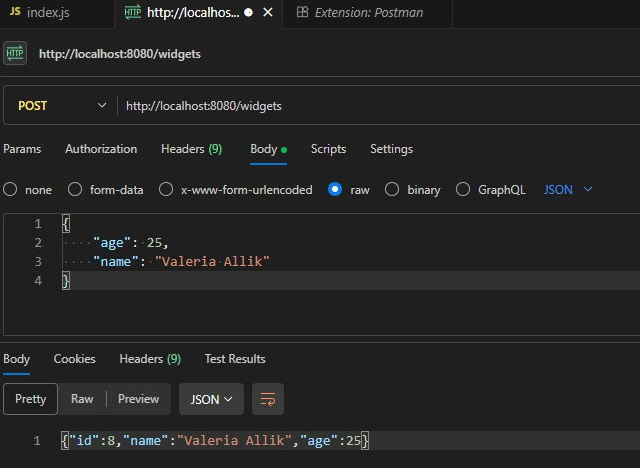Select the binary body radio button
Image resolution: width=640 pixels, height=468 pixels.
tap(392, 189)
